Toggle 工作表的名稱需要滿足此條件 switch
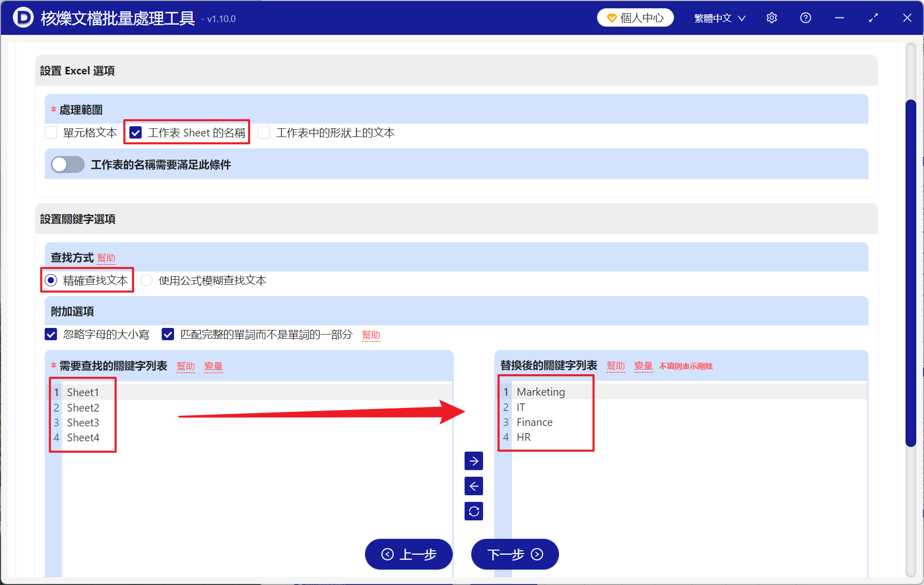The width and height of the screenshot is (924, 585). 67,164
